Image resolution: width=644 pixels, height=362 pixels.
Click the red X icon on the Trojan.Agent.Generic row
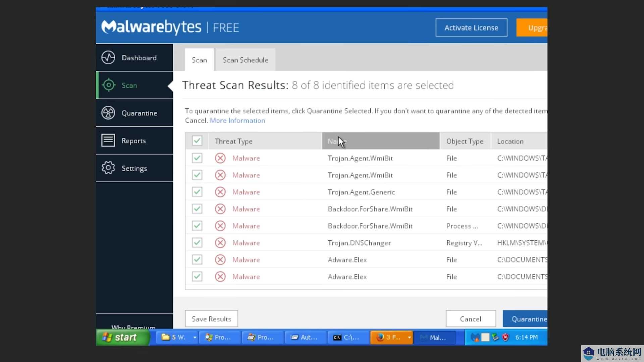(x=220, y=192)
